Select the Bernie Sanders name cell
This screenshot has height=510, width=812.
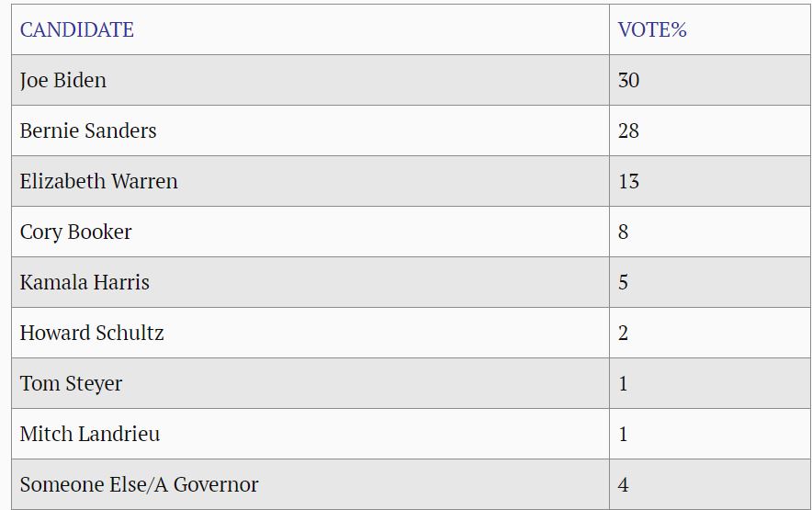88,130
